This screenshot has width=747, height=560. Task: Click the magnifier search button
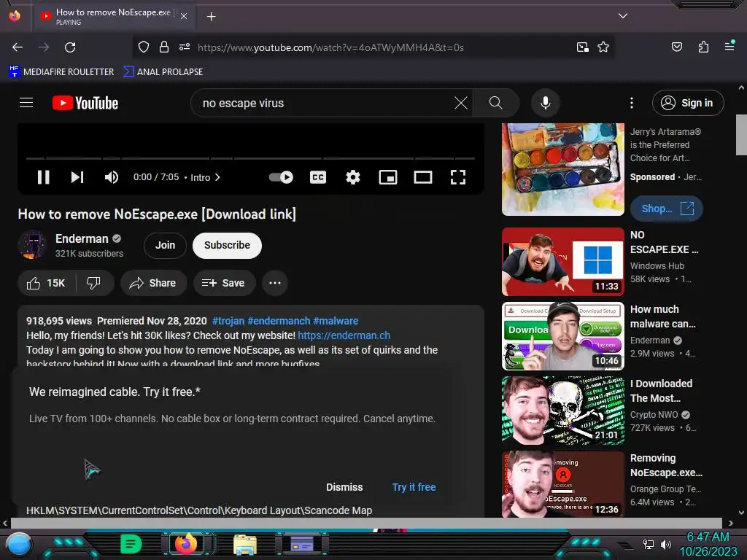(496, 103)
